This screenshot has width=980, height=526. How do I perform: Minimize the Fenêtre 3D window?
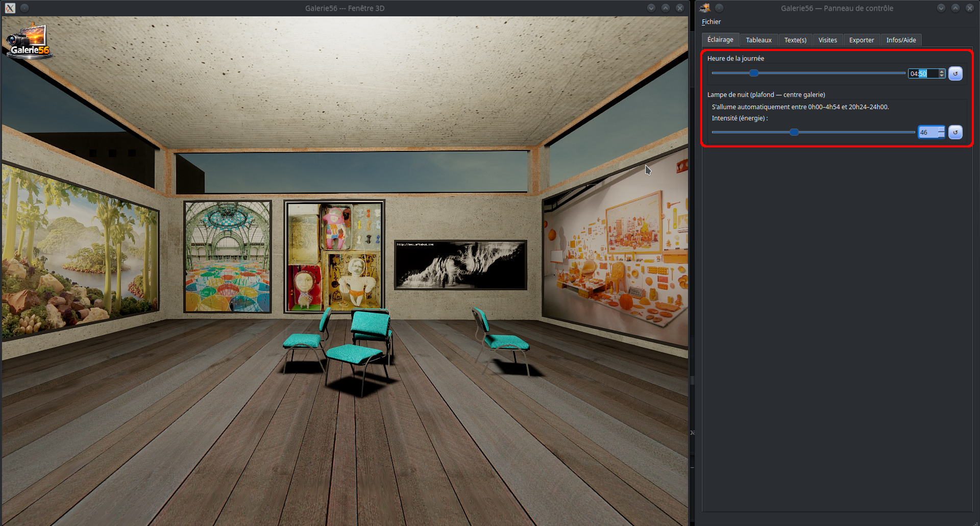pyautogui.click(x=651, y=8)
